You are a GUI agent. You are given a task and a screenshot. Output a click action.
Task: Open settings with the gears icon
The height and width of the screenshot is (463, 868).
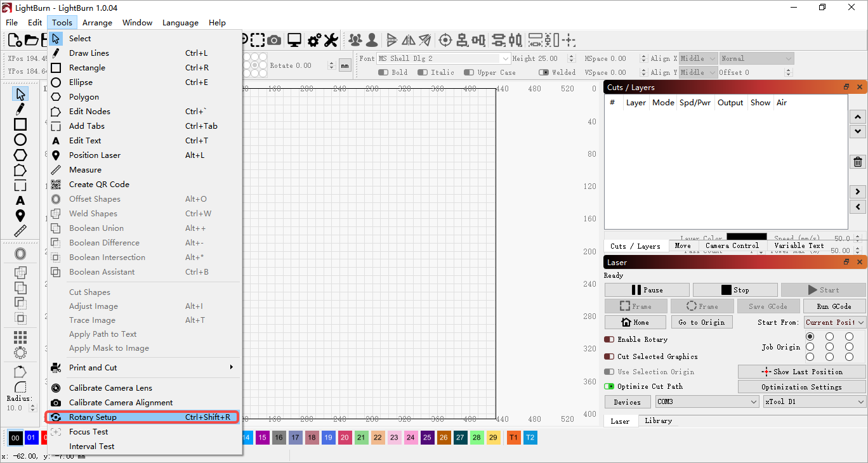click(314, 40)
